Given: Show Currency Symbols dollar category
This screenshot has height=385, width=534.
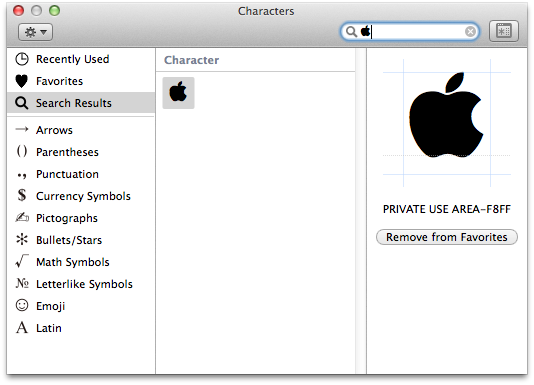Looking at the screenshot, I should tap(81, 196).
